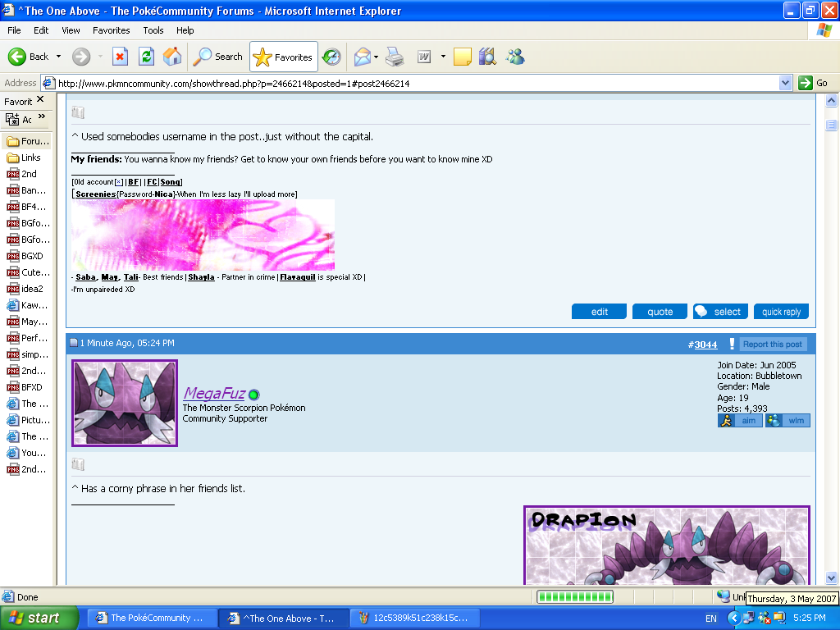Viewport: 840px width, 630px height.
Task: Expand the Forward button history dropdown
Action: click(100, 57)
